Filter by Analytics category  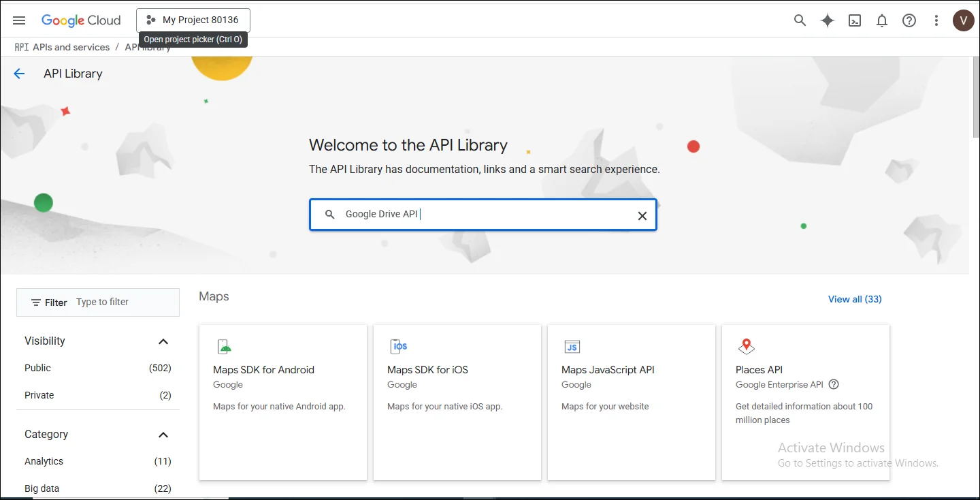tap(98, 461)
